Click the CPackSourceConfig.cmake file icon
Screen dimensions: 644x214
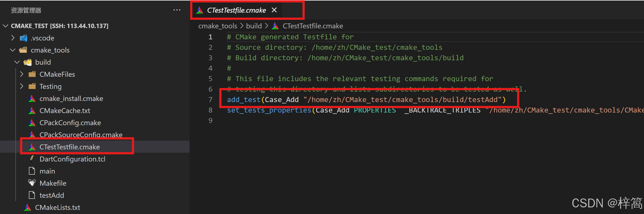coord(32,135)
